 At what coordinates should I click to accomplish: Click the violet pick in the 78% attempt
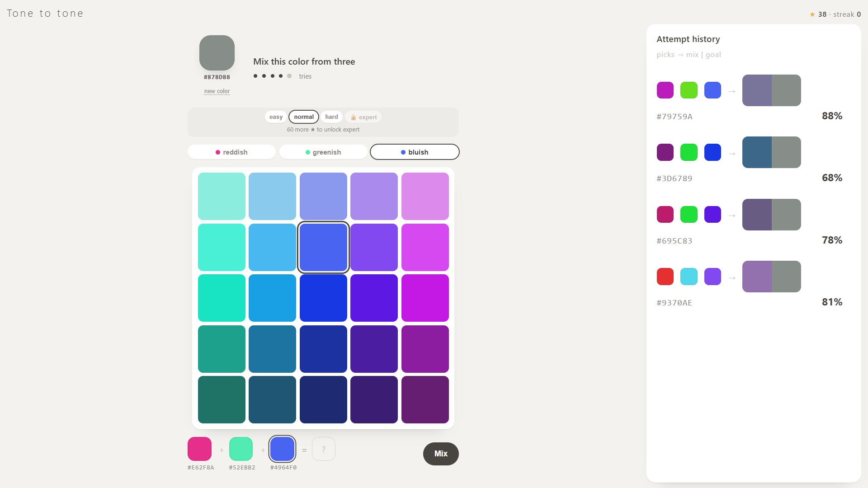coord(712,215)
